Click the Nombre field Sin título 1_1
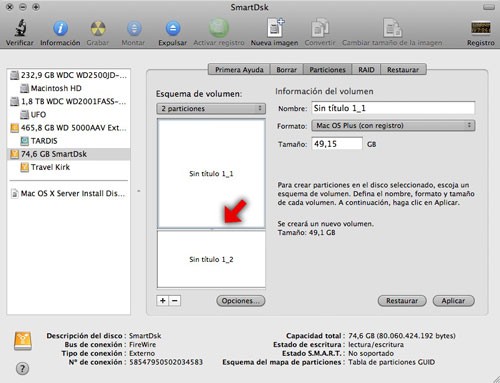The width and height of the screenshot is (500, 383). coord(393,108)
